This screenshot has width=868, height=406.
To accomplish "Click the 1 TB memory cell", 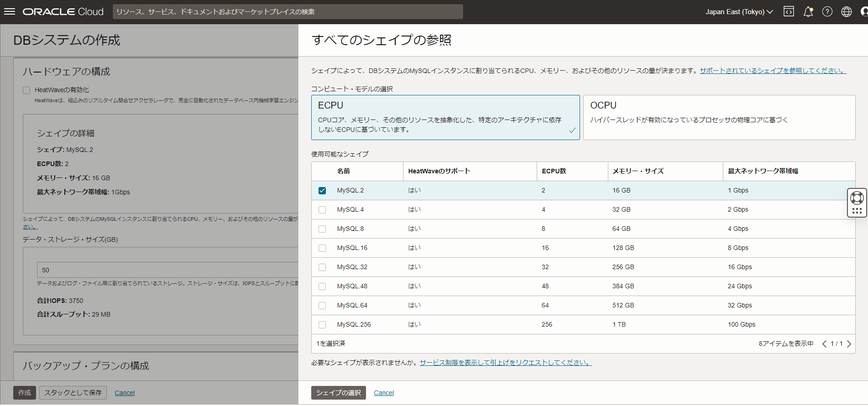I will 619,325.
